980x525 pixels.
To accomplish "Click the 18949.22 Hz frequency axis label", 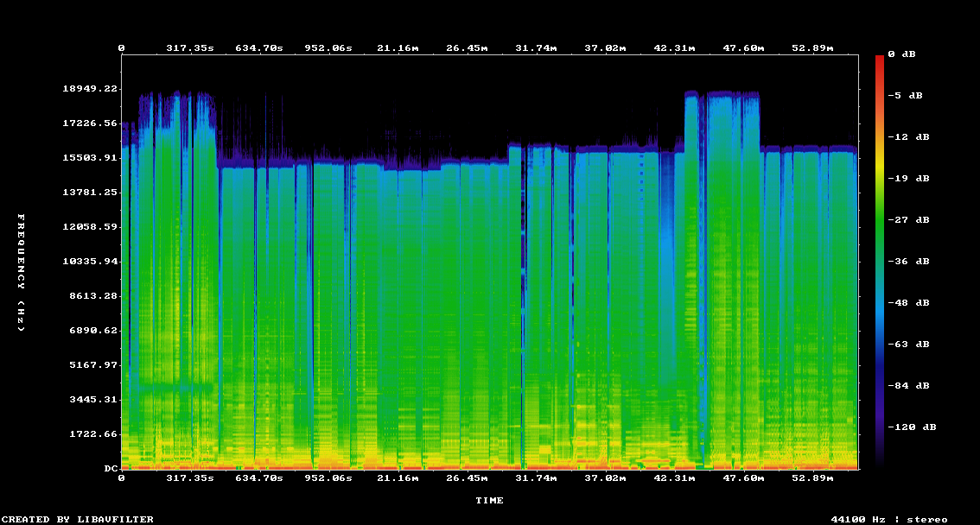I will point(91,89).
